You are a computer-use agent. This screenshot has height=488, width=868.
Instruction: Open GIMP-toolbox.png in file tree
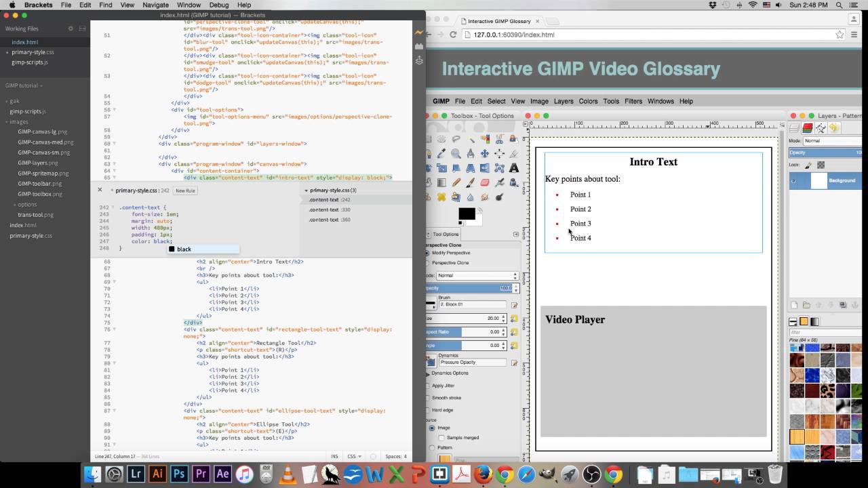[40, 194]
